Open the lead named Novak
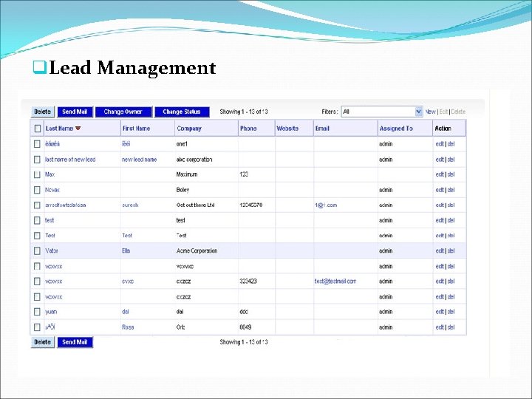 (52, 190)
